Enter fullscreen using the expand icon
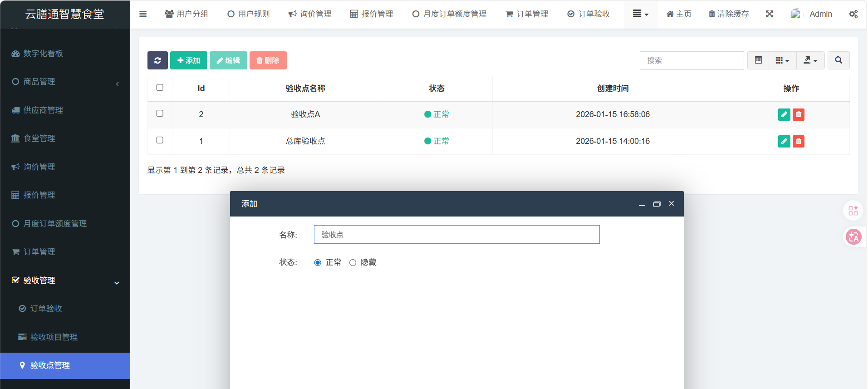868x389 pixels. click(769, 14)
